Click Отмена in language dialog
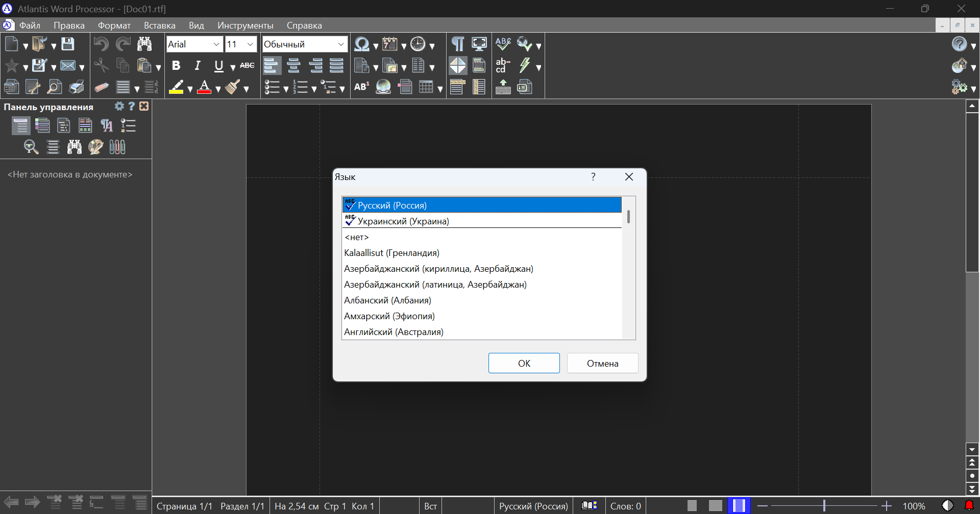980x514 pixels. 603,363
